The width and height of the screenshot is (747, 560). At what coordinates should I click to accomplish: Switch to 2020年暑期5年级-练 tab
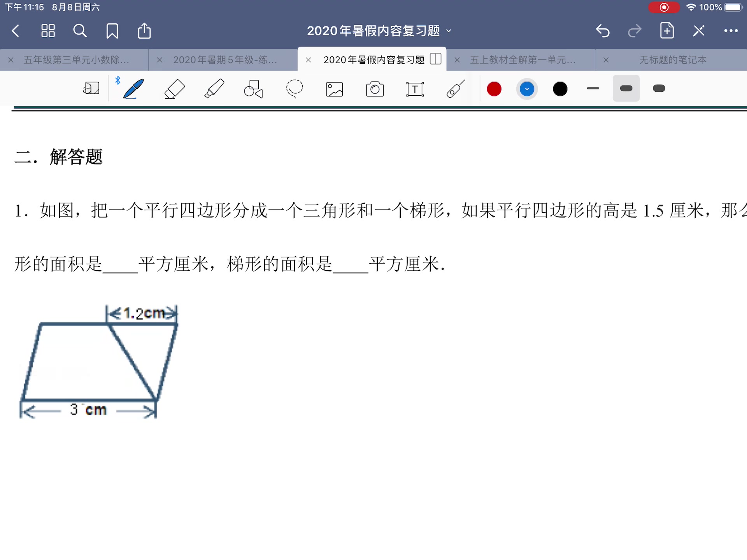(x=225, y=60)
